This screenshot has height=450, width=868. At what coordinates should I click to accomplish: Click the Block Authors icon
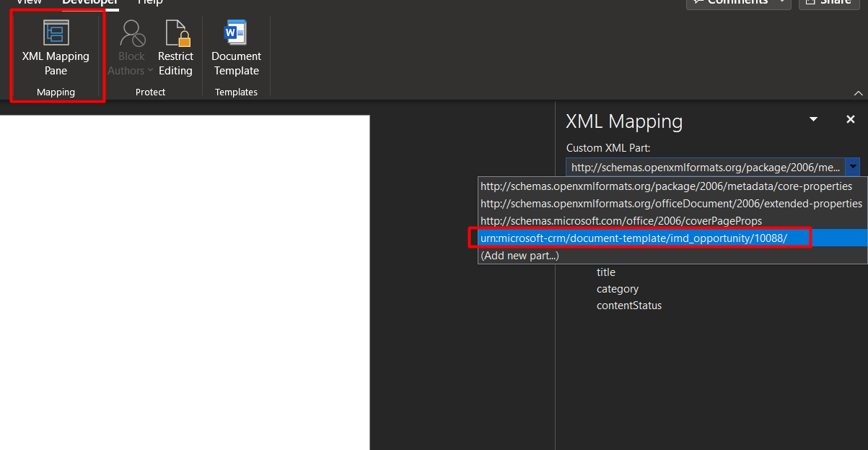pos(131,34)
